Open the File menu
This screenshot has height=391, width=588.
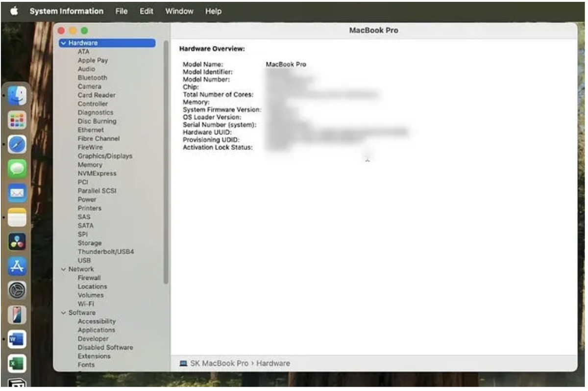[x=122, y=11]
